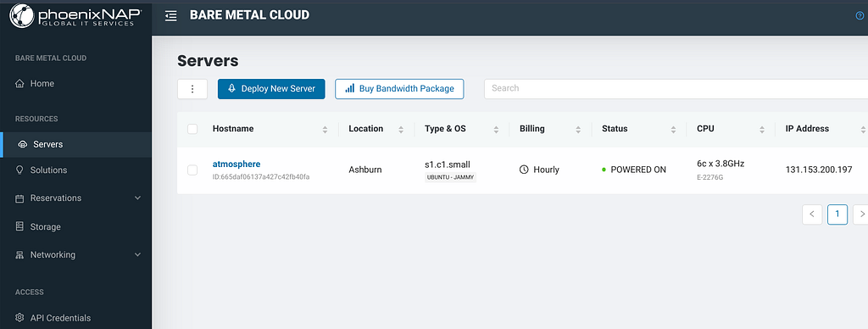
Task: Tick the atmosphere server row checkbox
Action: point(192,170)
